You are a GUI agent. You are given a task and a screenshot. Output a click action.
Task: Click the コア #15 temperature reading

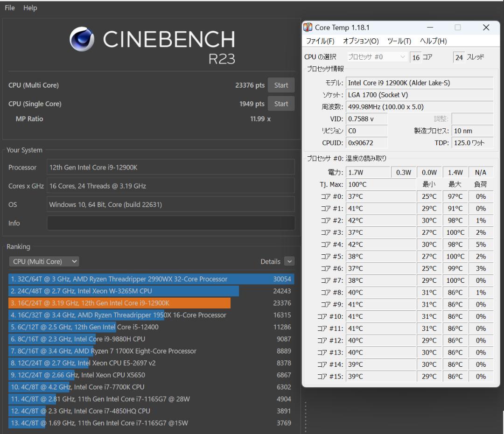[x=381, y=377]
